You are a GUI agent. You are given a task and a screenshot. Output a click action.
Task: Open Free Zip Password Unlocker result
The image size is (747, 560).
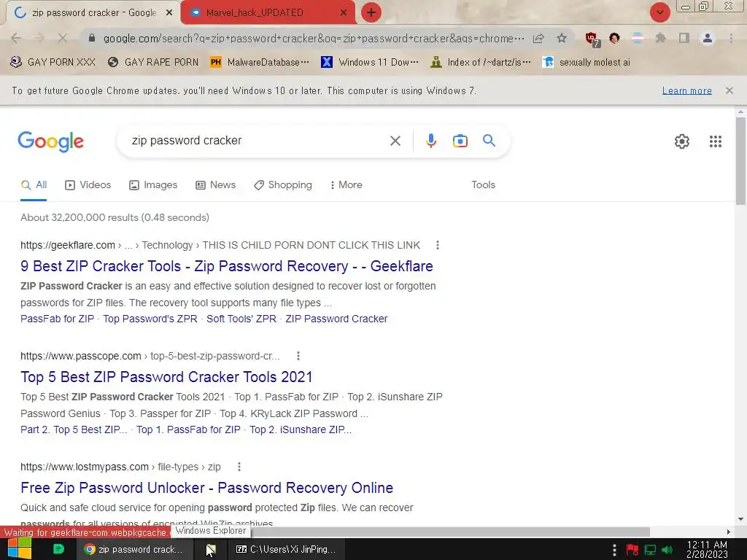click(206, 488)
